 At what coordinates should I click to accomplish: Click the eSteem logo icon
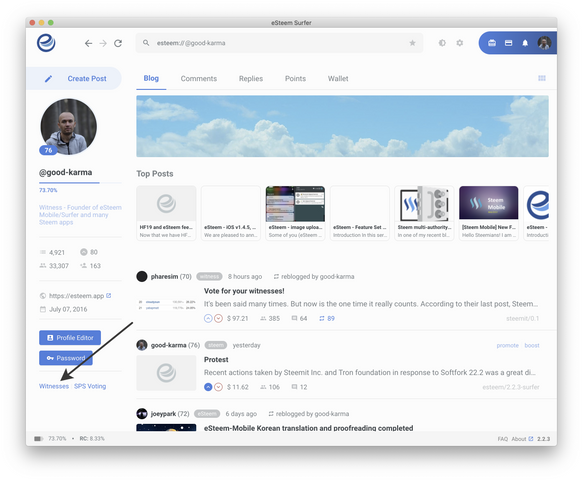point(46,43)
